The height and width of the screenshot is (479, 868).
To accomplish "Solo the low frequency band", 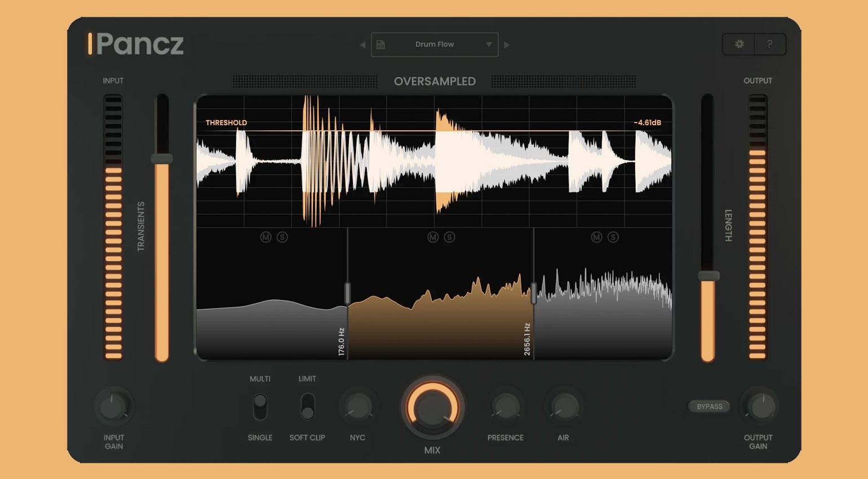I will (x=282, y=237).
